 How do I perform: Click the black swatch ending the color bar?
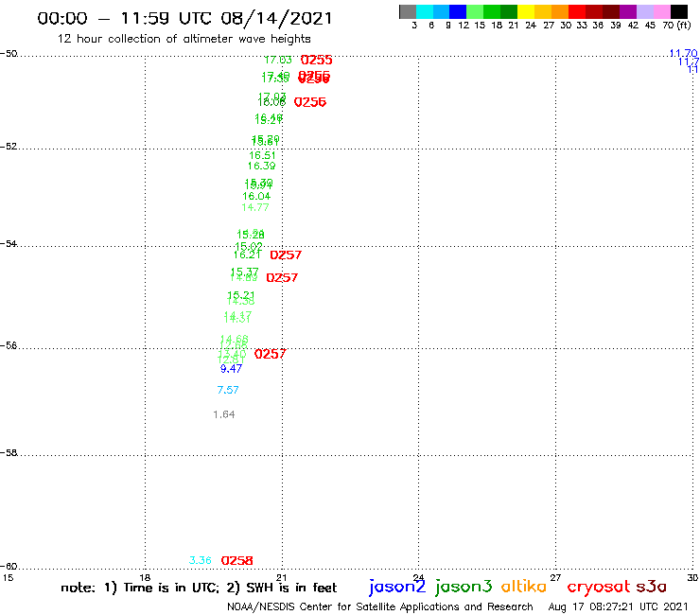(x=679, y=11)
